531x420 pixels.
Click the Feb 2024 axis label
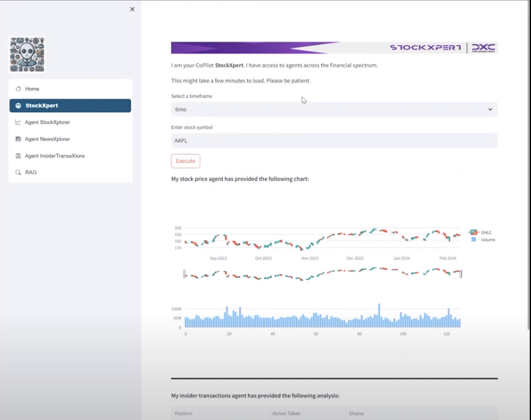(448, 259)
